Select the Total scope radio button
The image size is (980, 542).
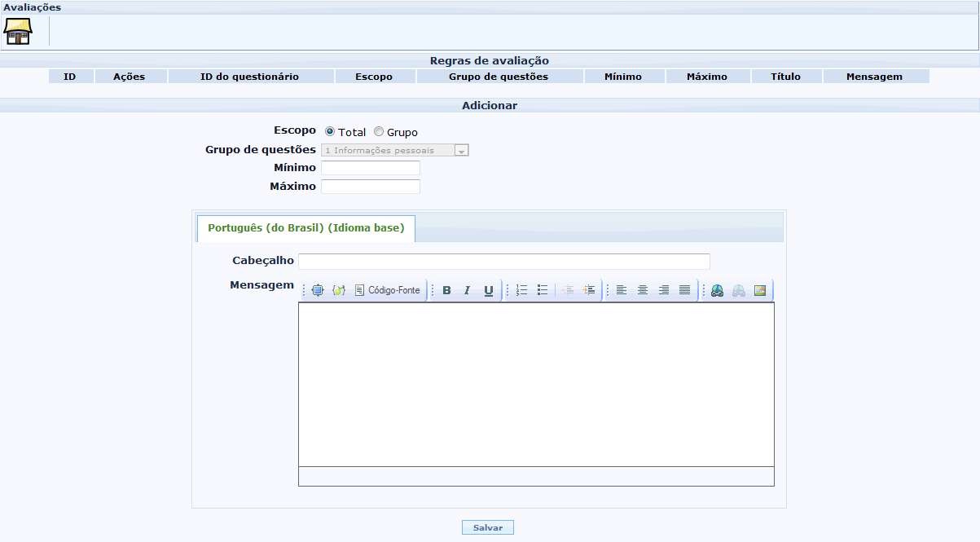330,132
